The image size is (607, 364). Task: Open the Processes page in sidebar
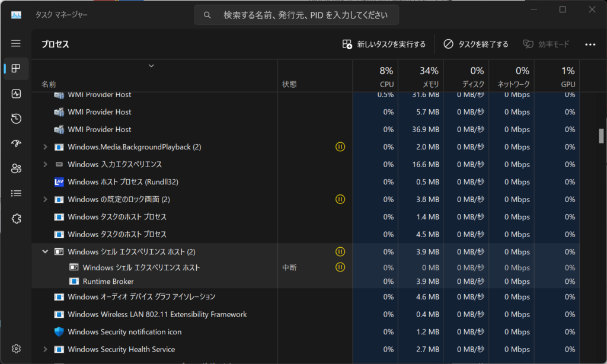(x=16, y=69)
